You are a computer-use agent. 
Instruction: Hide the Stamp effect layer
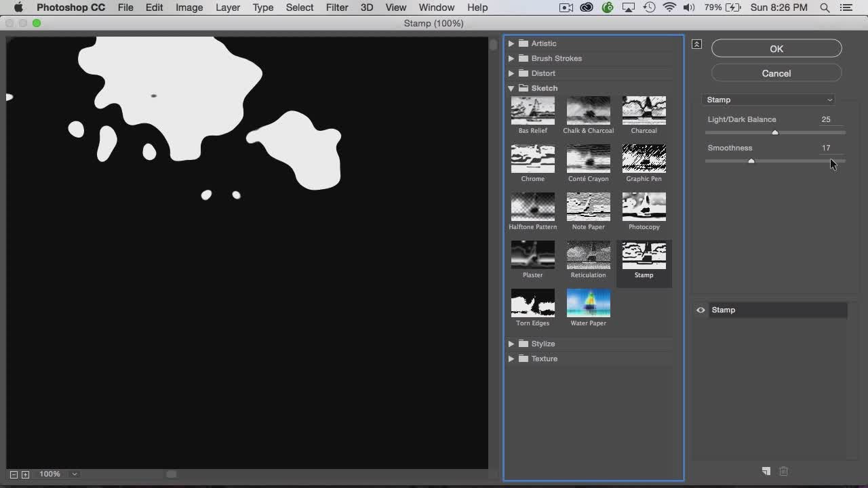click(701, 310)
